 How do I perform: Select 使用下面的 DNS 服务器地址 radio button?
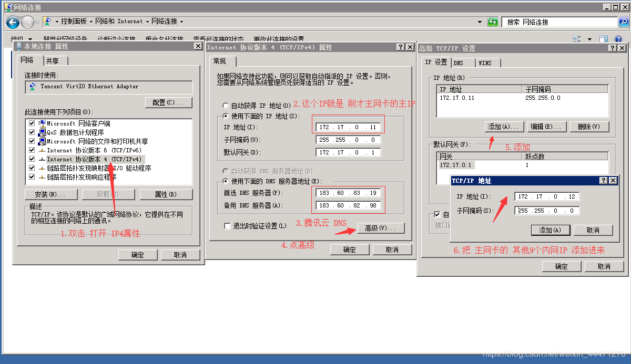tap(226, 181)
